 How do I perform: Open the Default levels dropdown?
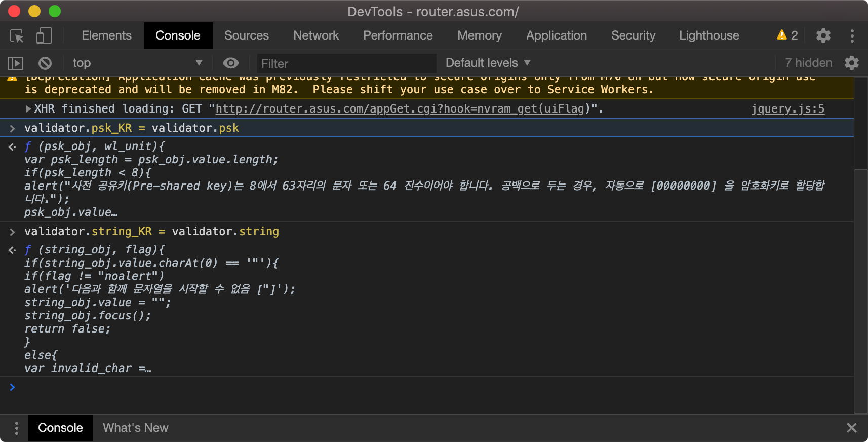click(x=488, y=63)
